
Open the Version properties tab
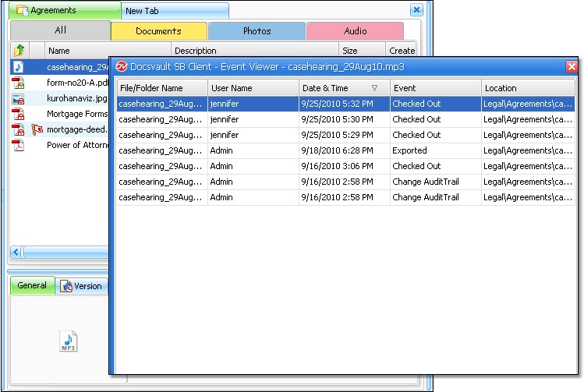pyautogui.click(x=81, y=286)
